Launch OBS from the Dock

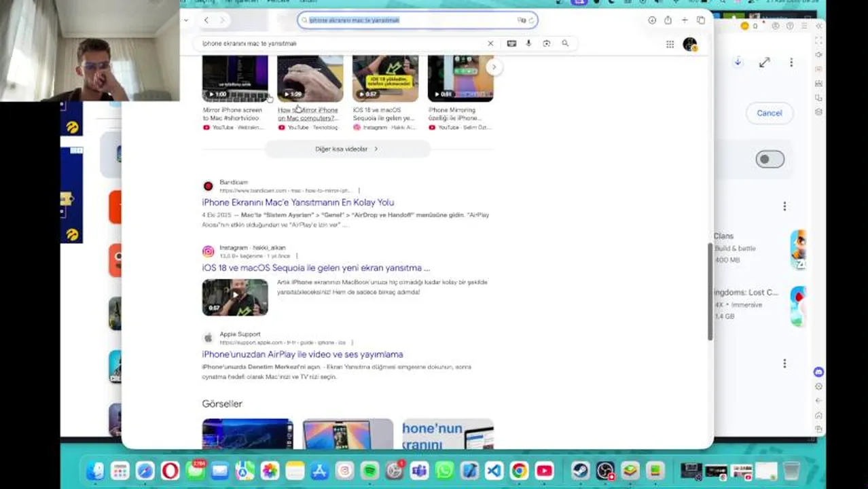[605, 471]
